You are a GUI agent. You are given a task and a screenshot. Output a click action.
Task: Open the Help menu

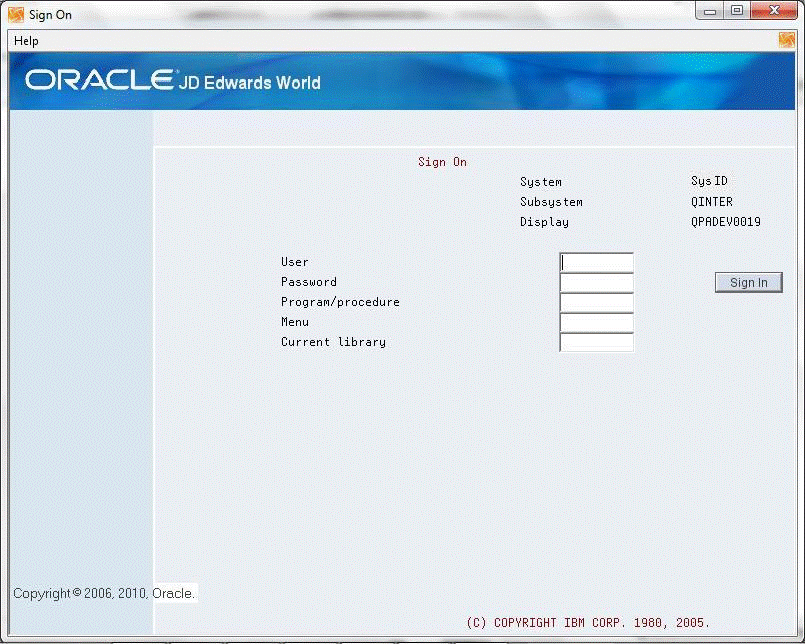tap(26, 41)
